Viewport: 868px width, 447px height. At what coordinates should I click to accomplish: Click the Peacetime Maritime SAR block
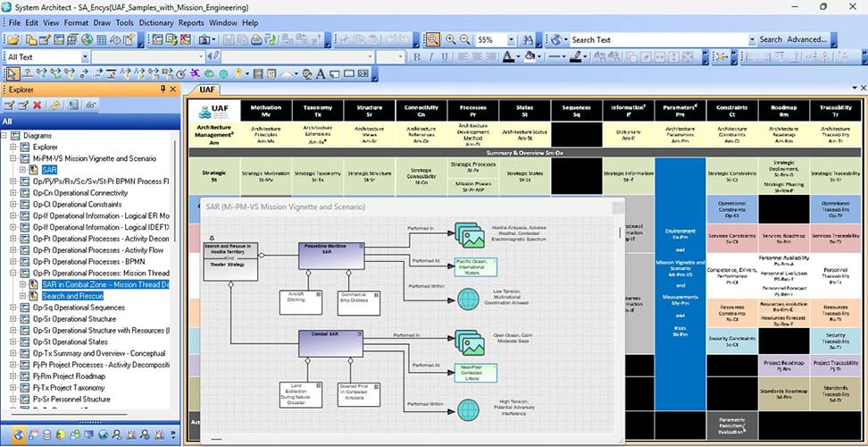(x=331, y=256)
